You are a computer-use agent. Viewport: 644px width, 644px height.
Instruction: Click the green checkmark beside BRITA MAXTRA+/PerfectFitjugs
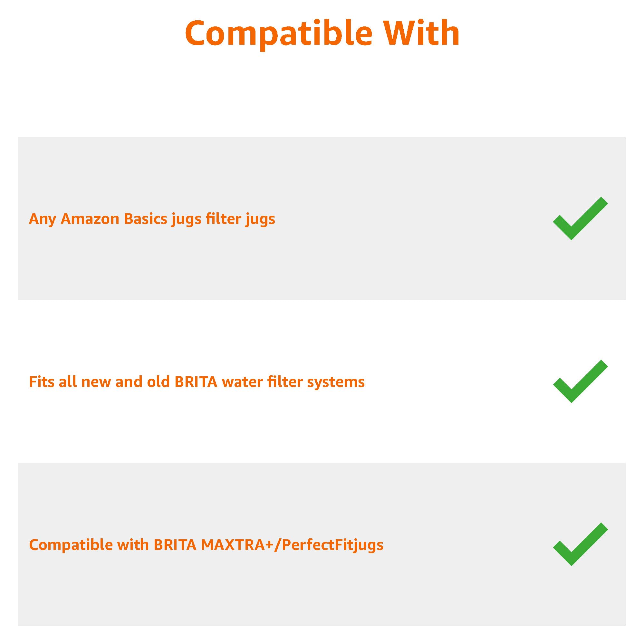point(580,545)
